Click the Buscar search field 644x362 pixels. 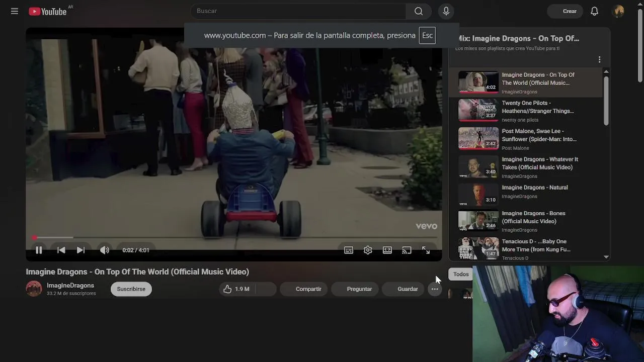point(298,11)
